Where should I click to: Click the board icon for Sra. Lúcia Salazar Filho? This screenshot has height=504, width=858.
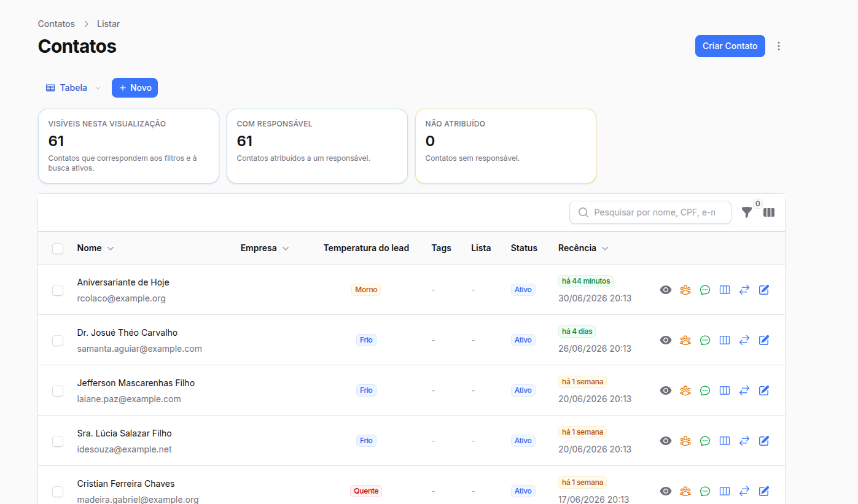click(x=725, y=441)
